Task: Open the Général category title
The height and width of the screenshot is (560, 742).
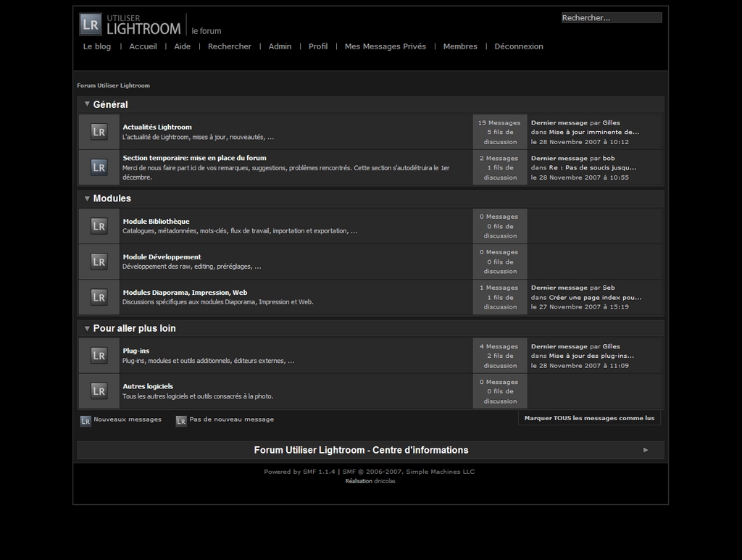Action: pyautogui.click(x=110, y=104)
